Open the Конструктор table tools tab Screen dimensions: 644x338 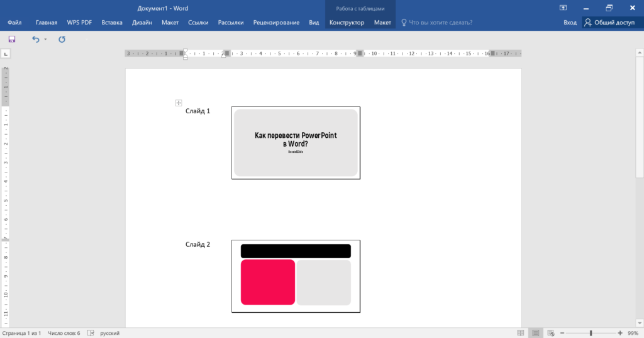(347, 23)
